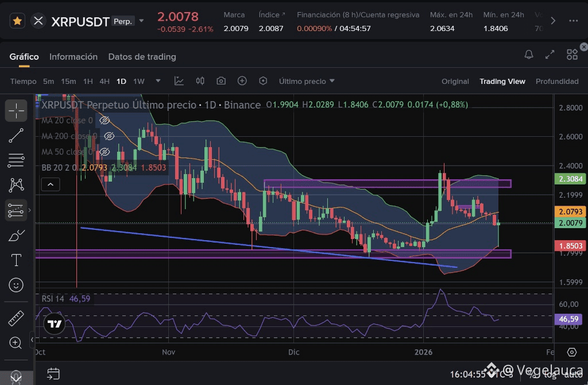Screen dimensions: 588x385
Task: Collapse the indicator legend chevron
Action: (x=51, y=184)
